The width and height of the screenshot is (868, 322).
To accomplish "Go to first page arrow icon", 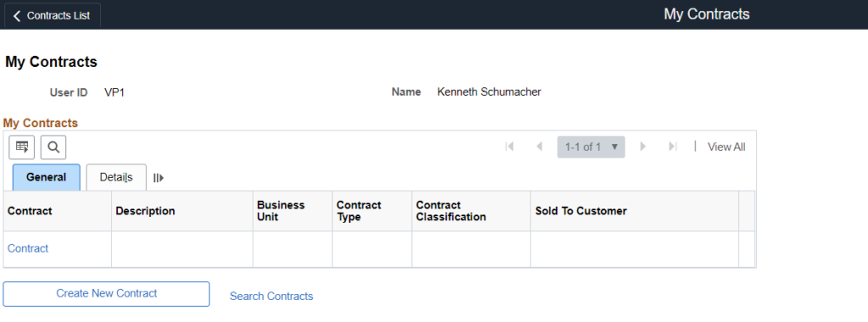I will point(509,147).
